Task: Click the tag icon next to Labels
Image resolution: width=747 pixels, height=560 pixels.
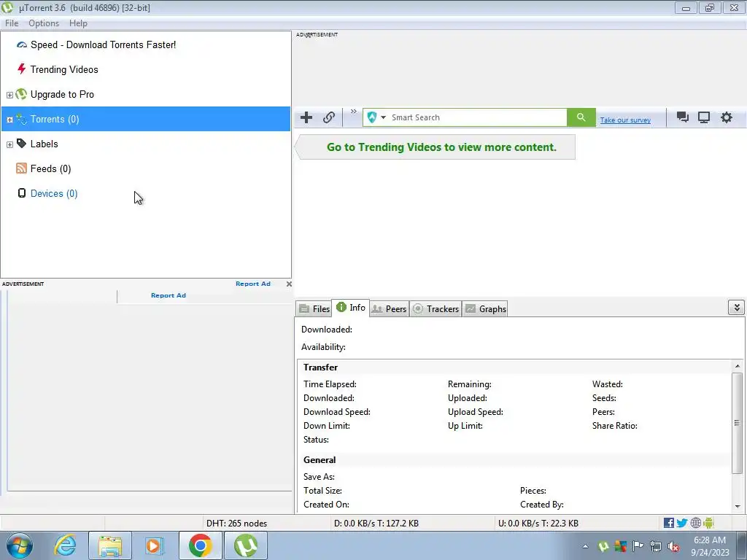Action: (21, 144)
